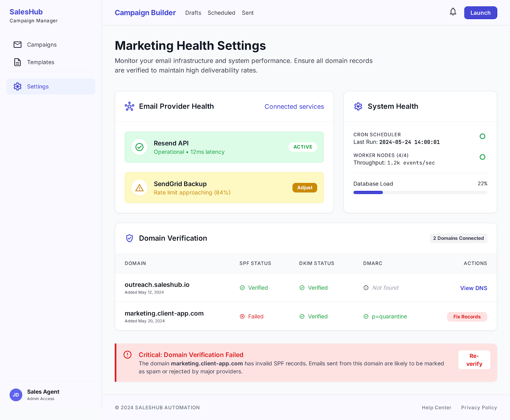Screen dimensions: 510x420
Task: Click the Domain Verification shield icon
Action: point(129,238)
